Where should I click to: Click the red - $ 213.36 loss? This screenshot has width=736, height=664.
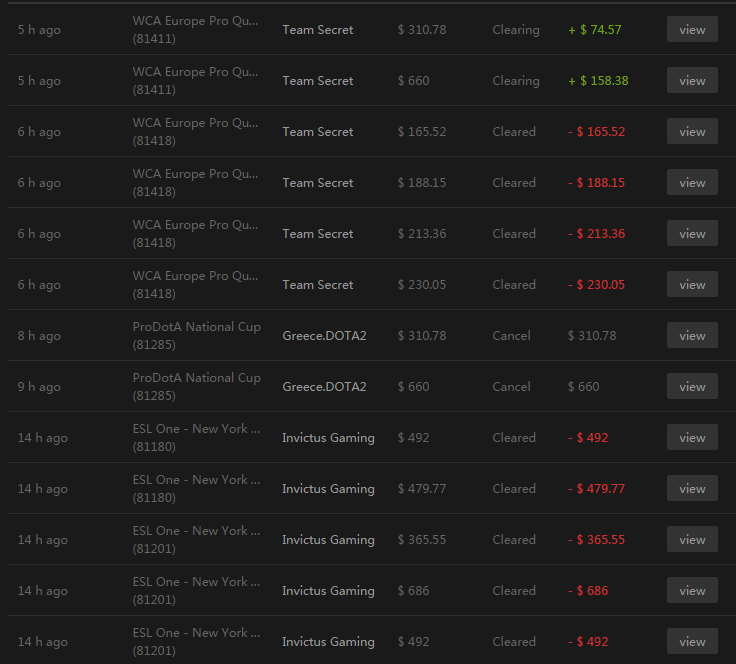pos(597,234)
